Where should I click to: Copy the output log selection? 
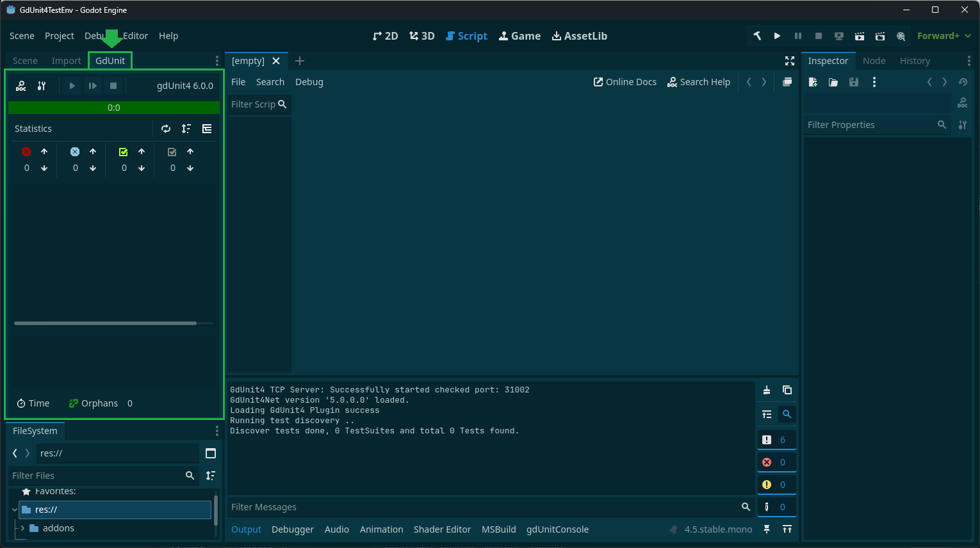tap(787, 390)
